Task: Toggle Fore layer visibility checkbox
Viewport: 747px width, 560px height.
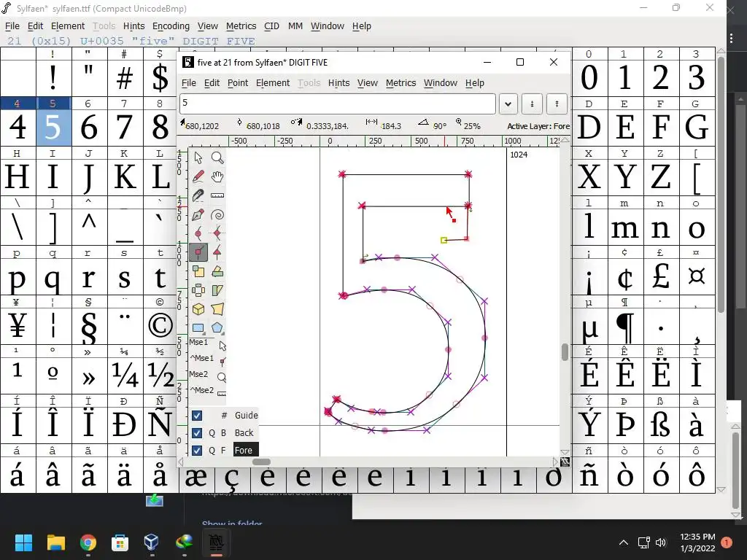Action: [x=197, y=450]
